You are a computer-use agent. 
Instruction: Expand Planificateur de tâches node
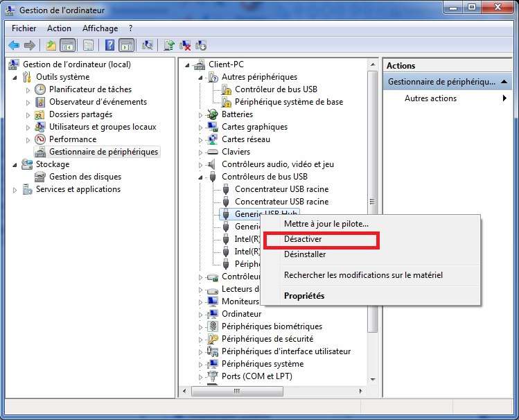[28, 90]
